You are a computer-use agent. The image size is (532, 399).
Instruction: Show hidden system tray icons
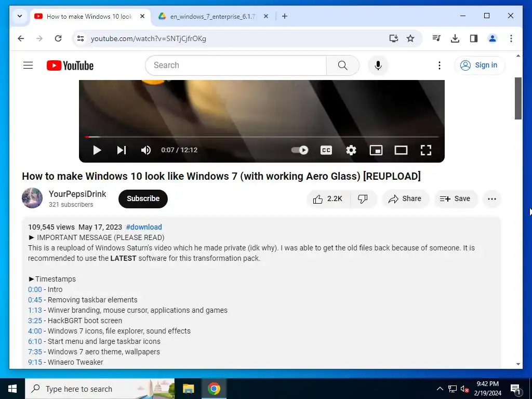tap(440, 389)
